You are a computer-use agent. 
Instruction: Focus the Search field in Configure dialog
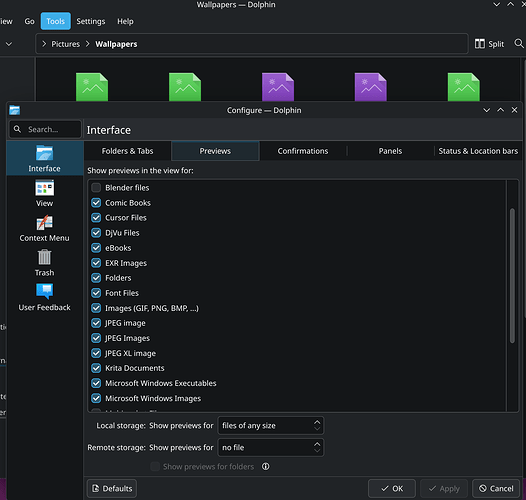[x=45, y=129]
